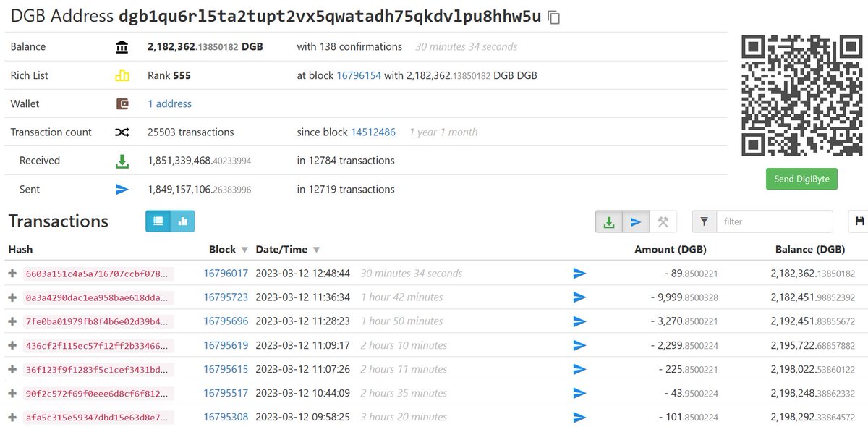Open block 16796154 link
The width and height of the screenshot is (868, 427).
click(x=359, y=75)
